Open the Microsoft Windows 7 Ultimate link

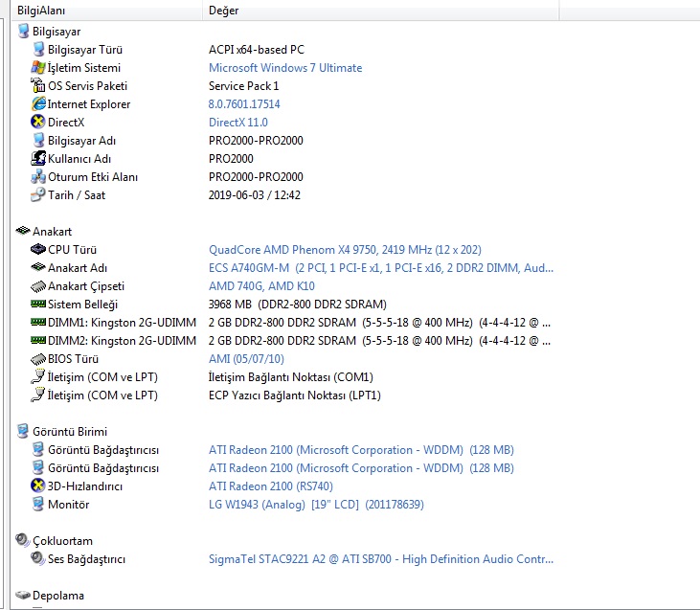[285, 68]
